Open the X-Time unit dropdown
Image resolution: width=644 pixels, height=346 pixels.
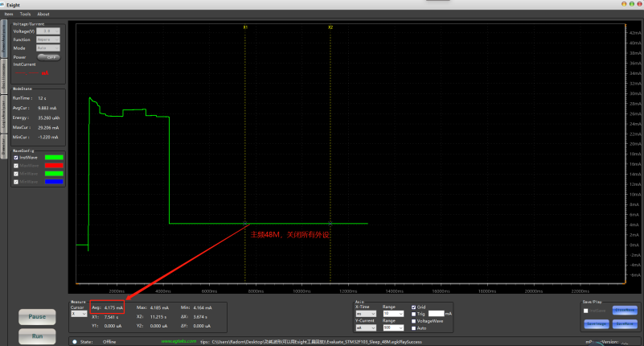point(367,313)
